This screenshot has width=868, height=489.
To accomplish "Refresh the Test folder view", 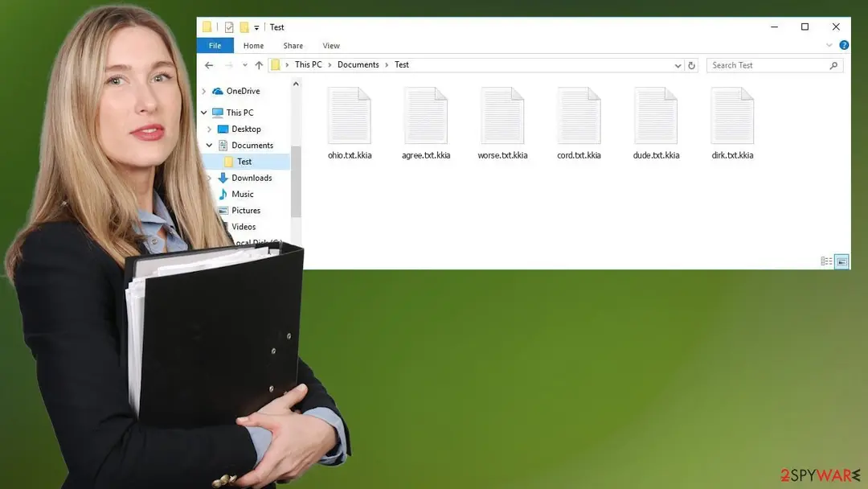I will click(x=691, y=65).
